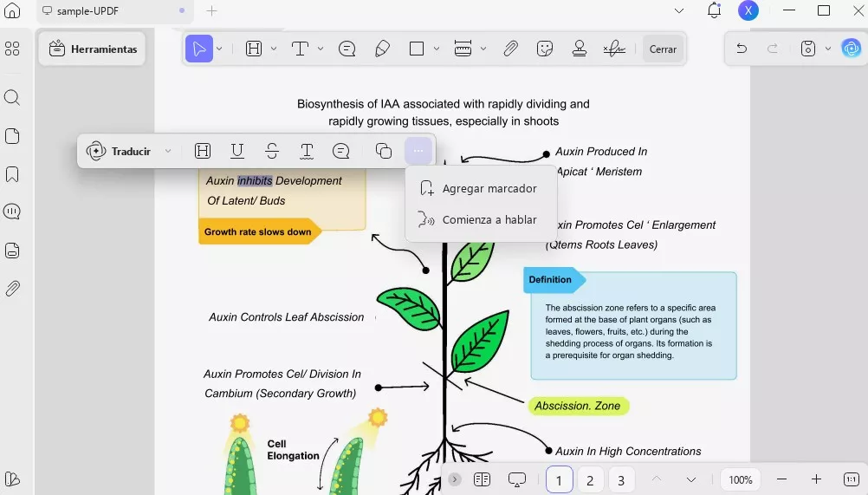Go to previous page up chevron
The width and height of the screenshot is (868, 495).
click(x=656, y=479)
